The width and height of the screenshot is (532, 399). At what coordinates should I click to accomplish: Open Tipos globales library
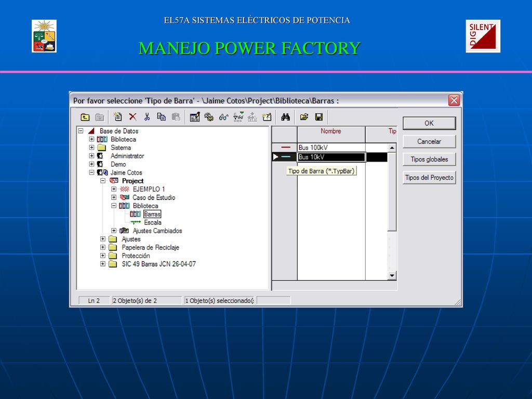pos(429,159)
